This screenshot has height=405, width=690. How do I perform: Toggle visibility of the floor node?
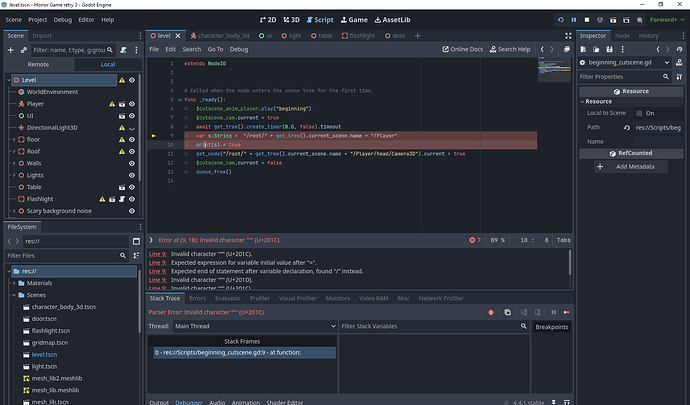132,140
